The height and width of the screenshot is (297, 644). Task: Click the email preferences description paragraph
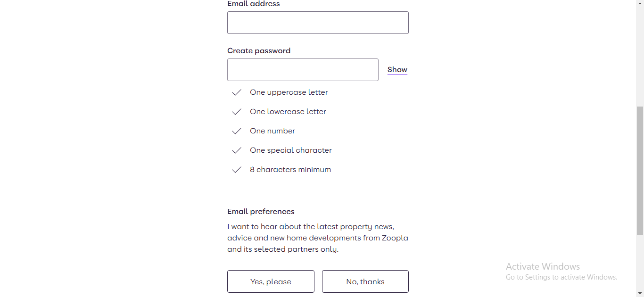[x=318, y=238]
